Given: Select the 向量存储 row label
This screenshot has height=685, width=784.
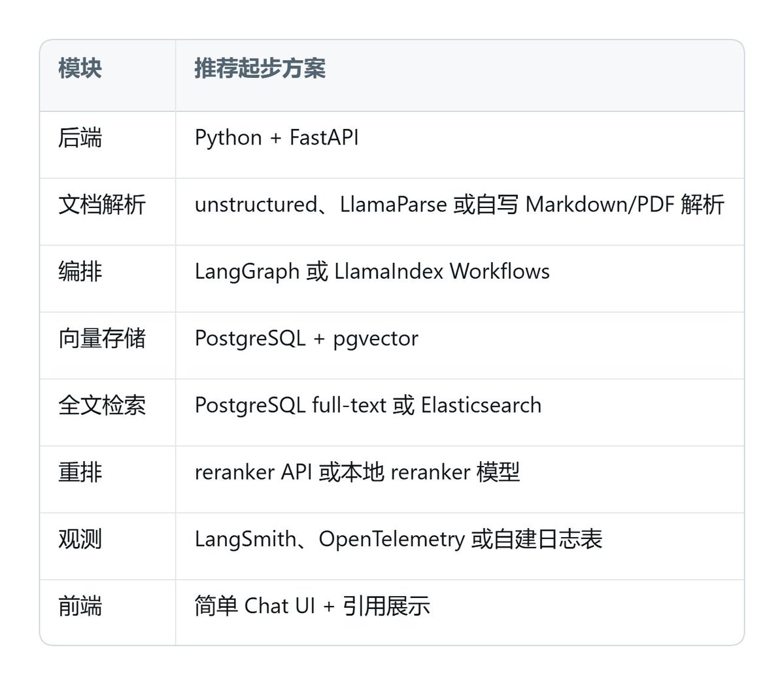Looking at the screenshot, I should point(102,338).
